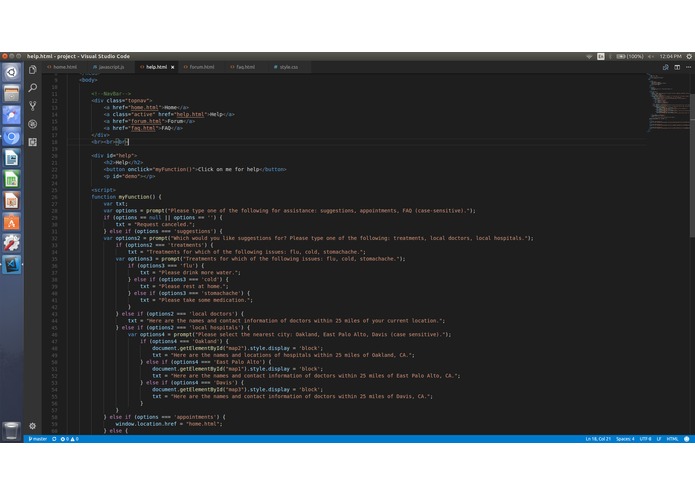
Task: Open the Trash in the launcher
Action: coord(12,430)
